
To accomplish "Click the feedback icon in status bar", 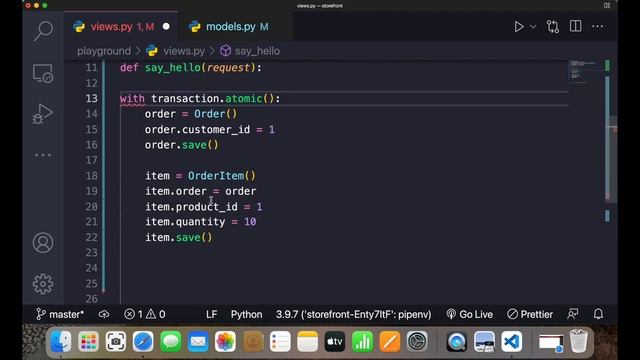I will [x=573, y=314].
